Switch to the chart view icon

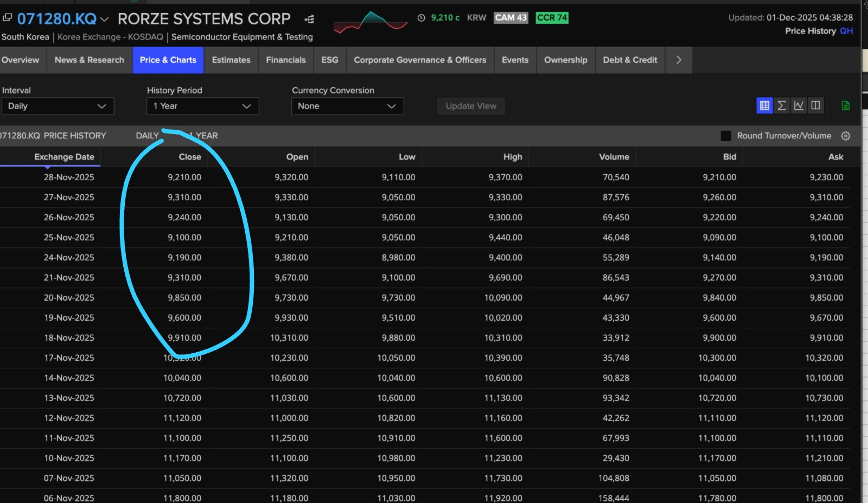(x=799, y=105)
